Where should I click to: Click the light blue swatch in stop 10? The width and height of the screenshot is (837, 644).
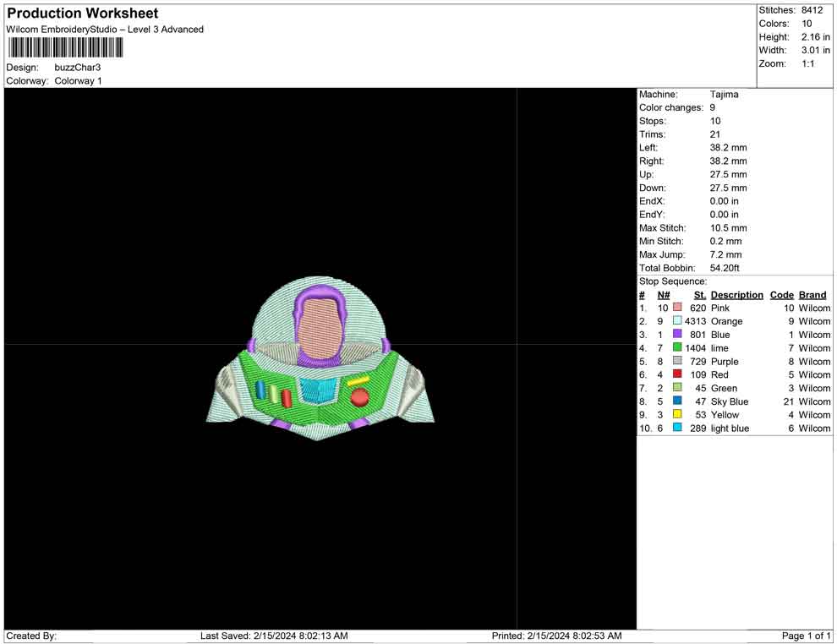(x=677, y=428)
